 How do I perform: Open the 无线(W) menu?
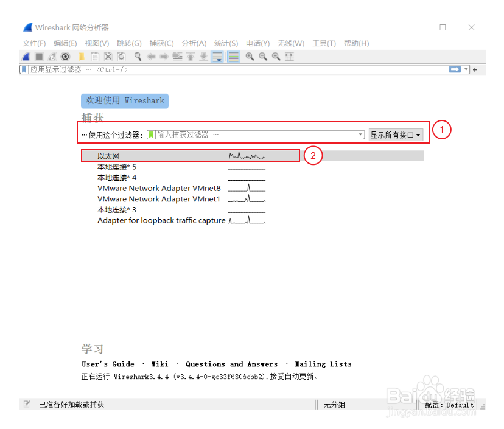coord(291,43)
